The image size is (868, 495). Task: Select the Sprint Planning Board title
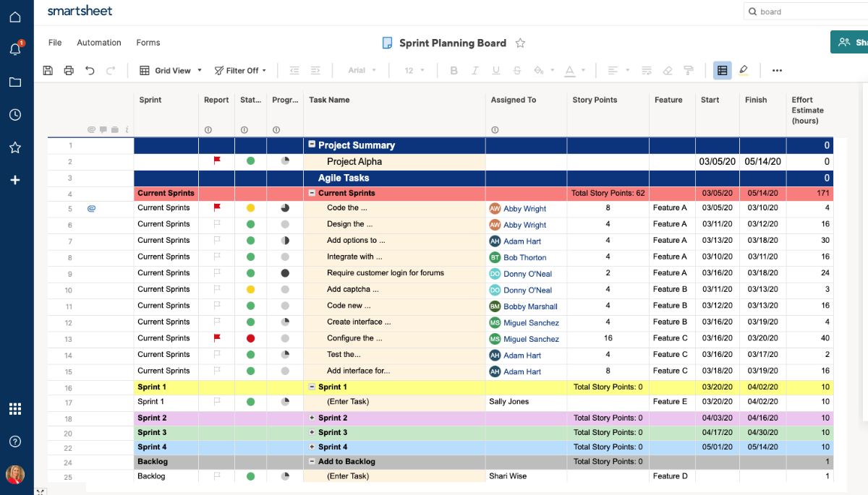pyautogui.click(x=453, y=43)
